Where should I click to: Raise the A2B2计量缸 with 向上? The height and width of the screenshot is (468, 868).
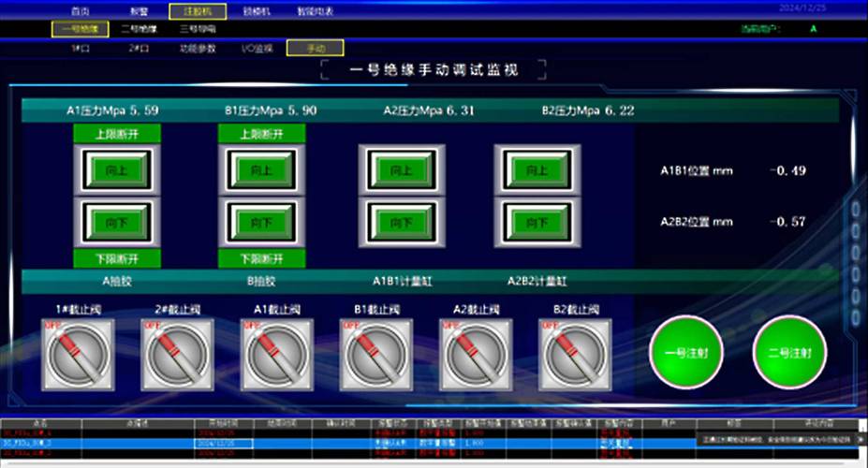[537, 169]
